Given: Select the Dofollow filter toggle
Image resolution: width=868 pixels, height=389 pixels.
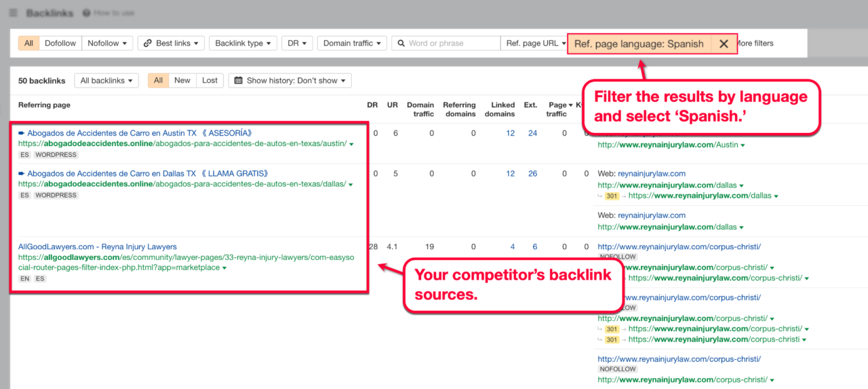Looking at the screenshot, I should (x=60, y=43).
